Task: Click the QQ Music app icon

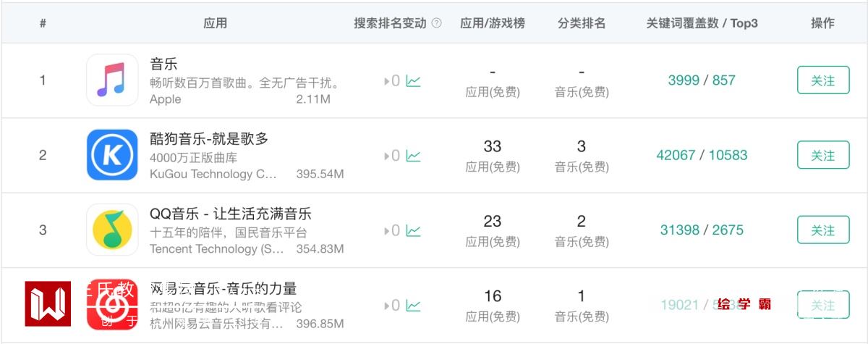Action: [112, 230]
